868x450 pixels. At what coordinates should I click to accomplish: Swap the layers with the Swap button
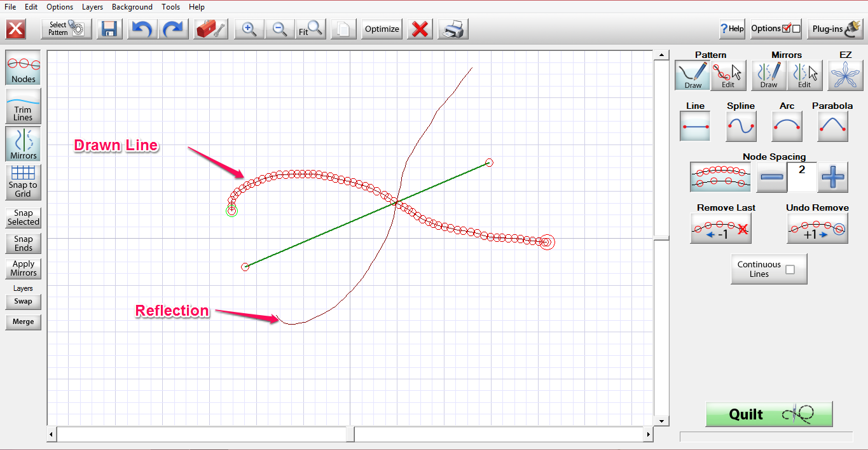24,302
